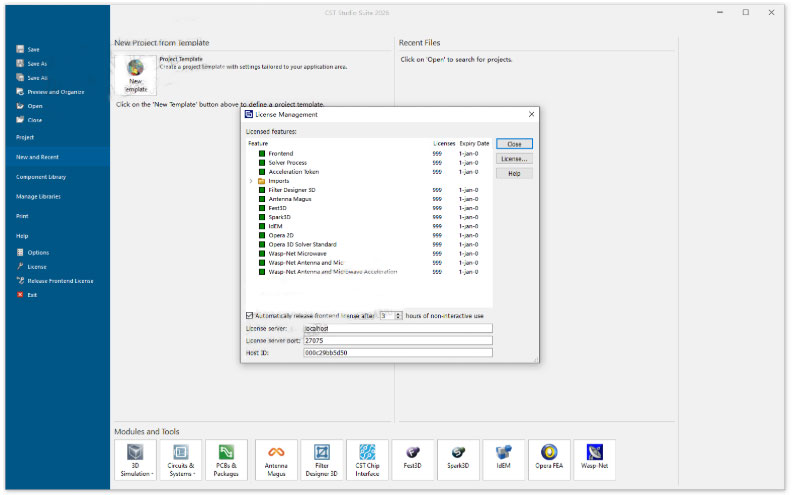
Task: Select Filter Designer 3D feature row
Action: 369,190
